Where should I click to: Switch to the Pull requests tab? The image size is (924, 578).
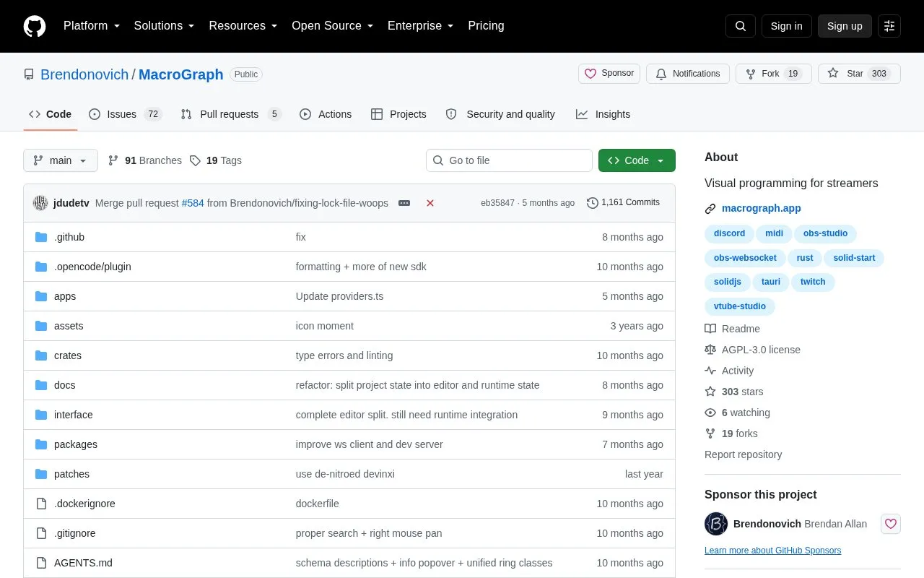[231, 114]
